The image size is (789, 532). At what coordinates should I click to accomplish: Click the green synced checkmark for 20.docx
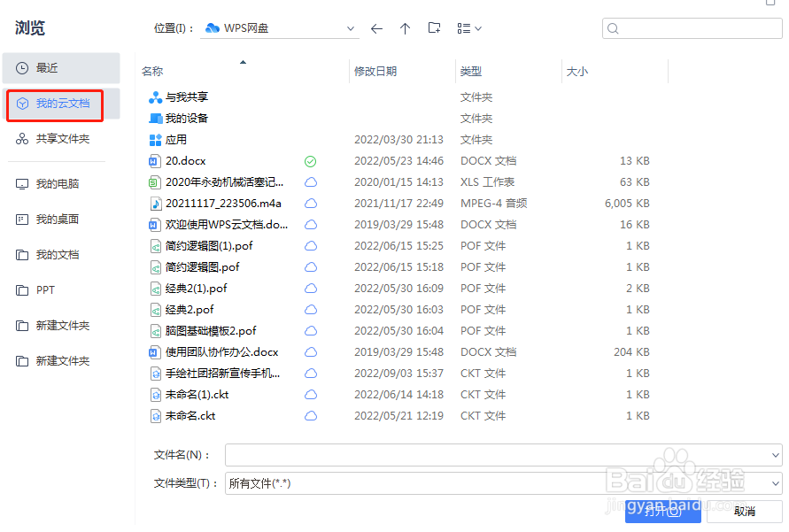click(x=311, y=161)
